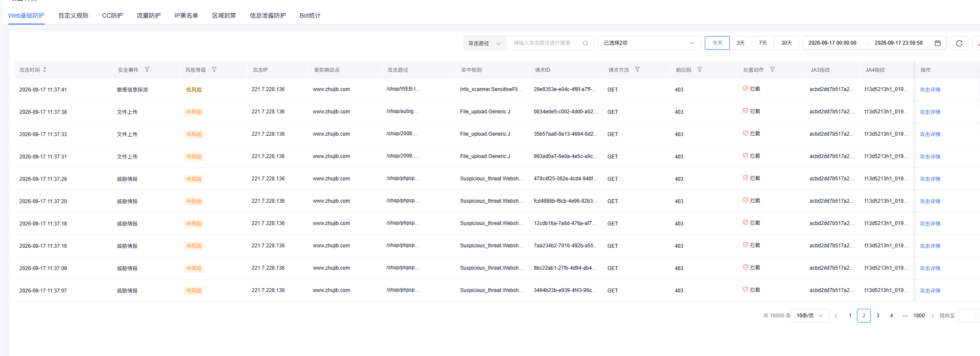Open 攻击详情 for the 11:37:07 row
The image size is (980, 356).
[930, 291]
